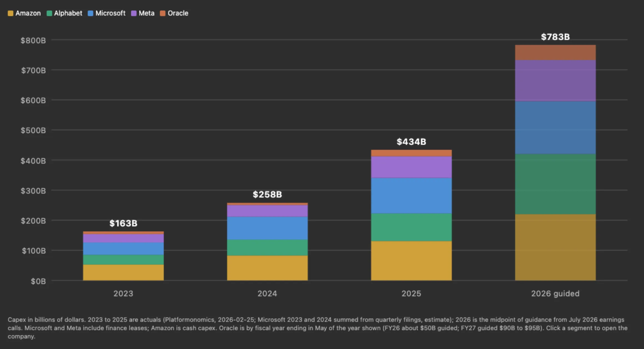Open the Oracle segment in the 2026 guided bar
Screen dimensions: 644x349
555,53
